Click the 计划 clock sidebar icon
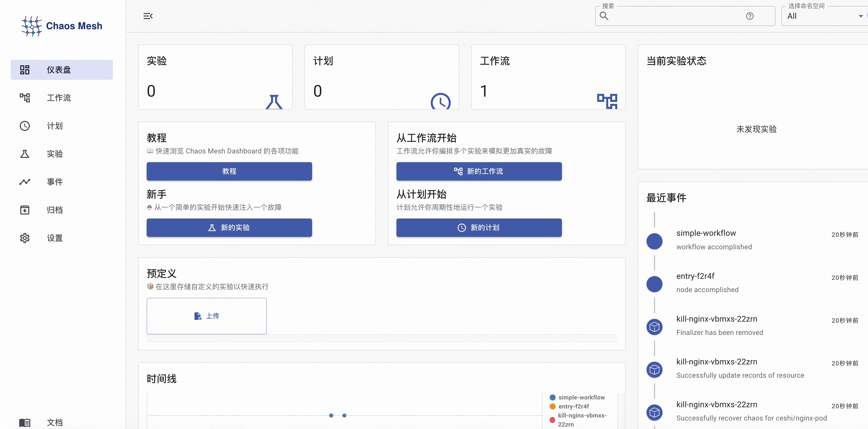Viewport: 868px width, 429px height. click(25, 126)
